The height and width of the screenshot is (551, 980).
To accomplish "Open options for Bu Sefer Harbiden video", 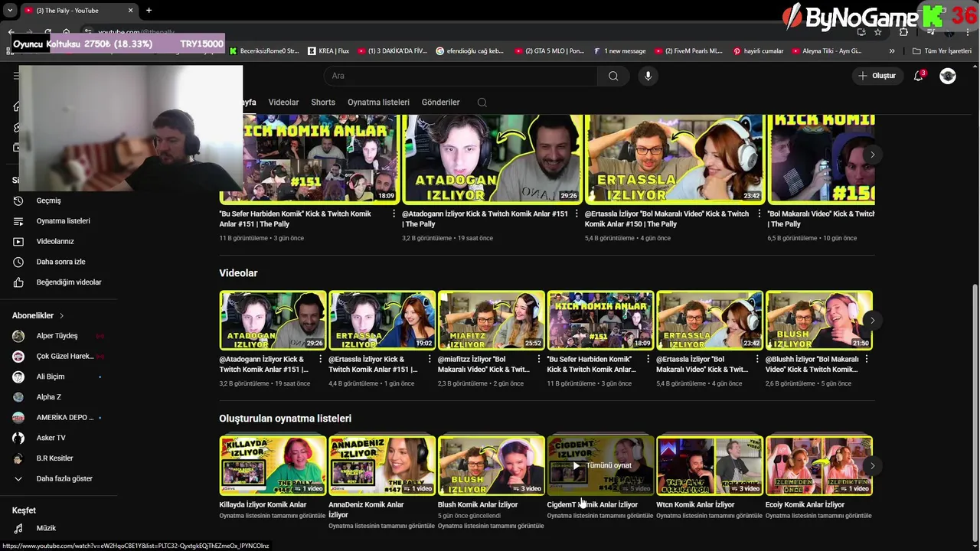I will pyautogui.click(x=648, y=360).
